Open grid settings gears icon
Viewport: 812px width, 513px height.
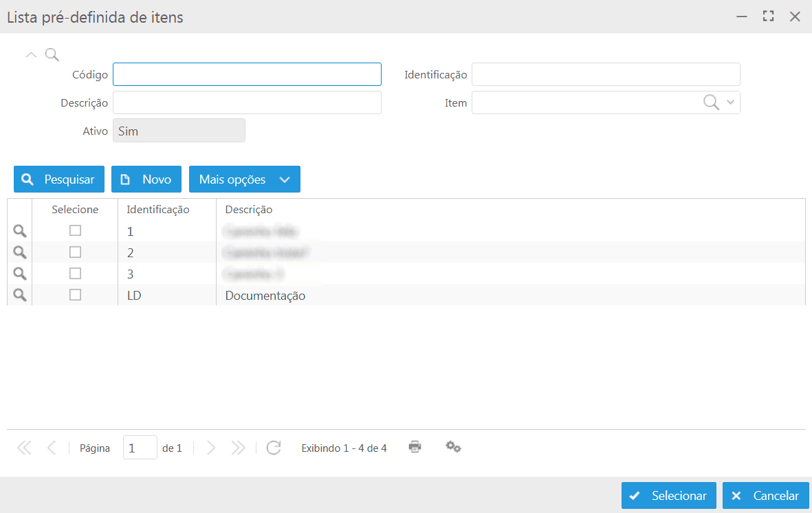(x=453, y=447)
